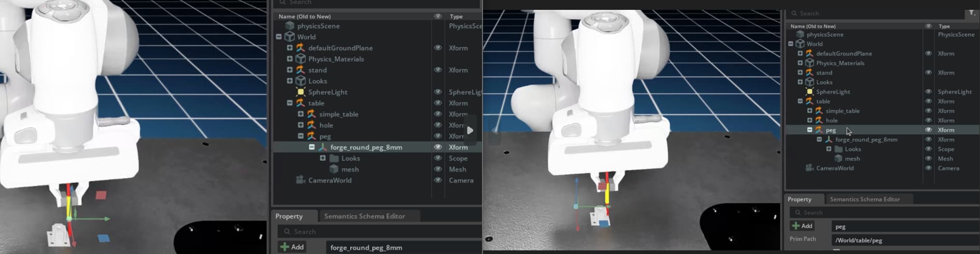
Task: Collapse the World node in left panel
Action: pos(279,37)
